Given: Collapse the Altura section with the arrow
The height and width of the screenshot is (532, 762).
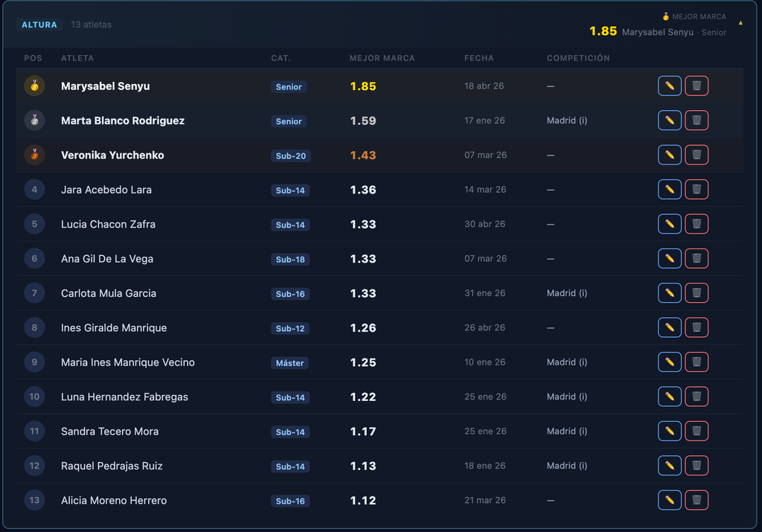Looking at the screenshot, I should coord(740,23).
